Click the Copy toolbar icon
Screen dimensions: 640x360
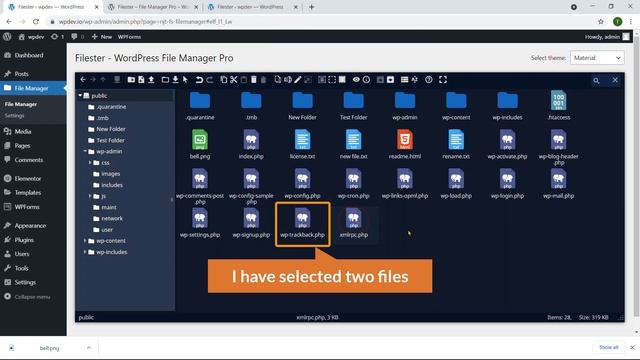(x=223, y=80)
